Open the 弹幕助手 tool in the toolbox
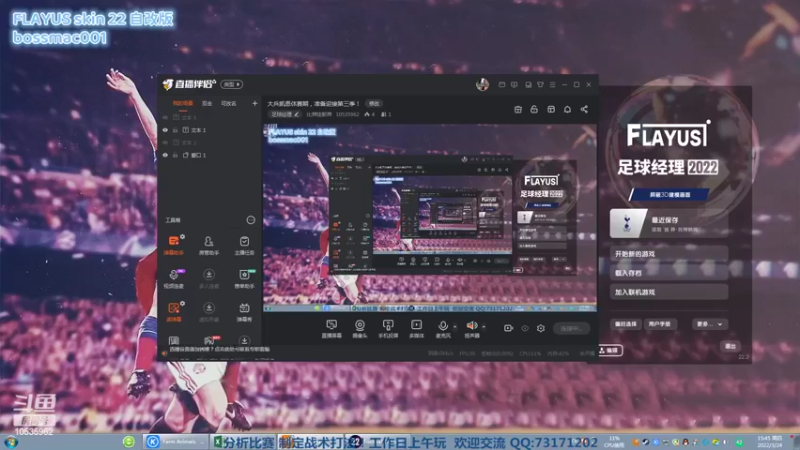Image resolution: width=800 pixels, height=450 pixels. tap(174, 245)
